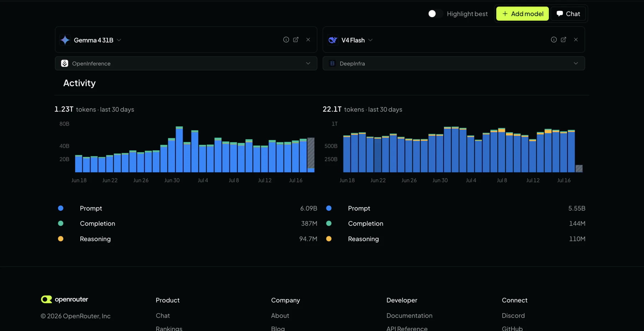Image resolution: width=644 pixels, height=331 pixels.
Task: Click the hatched last bar in V4 Flash chart
Action: [579, 169]
